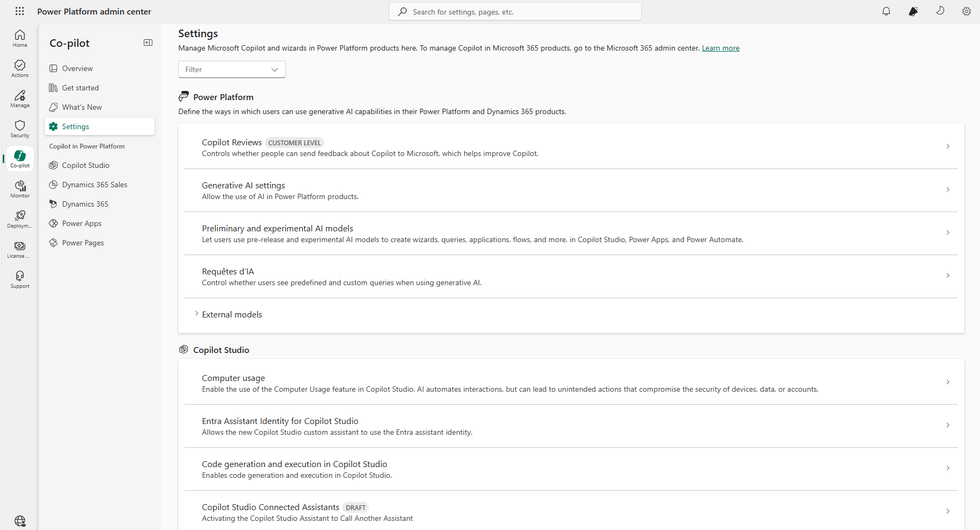Viewport: 980px width, 530px height.
Task: Open Copilot Reviews setting chevron
Action: 948,146
